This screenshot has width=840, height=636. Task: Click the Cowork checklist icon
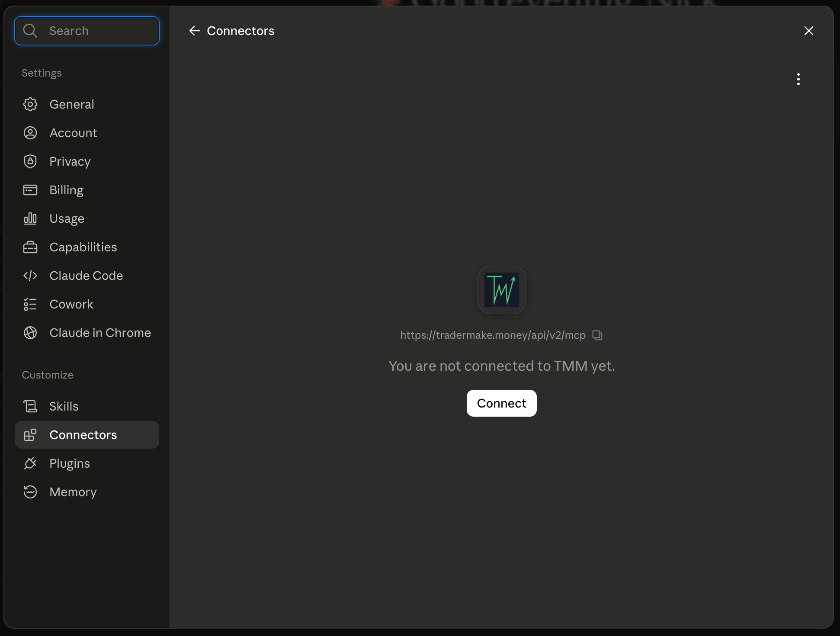(30, 304)
